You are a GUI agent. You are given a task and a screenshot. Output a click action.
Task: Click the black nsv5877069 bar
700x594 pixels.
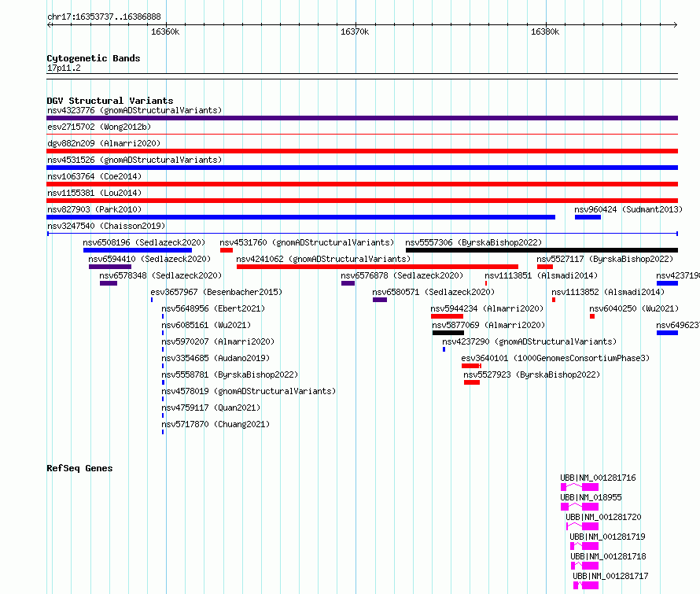(x=448, y=333)
